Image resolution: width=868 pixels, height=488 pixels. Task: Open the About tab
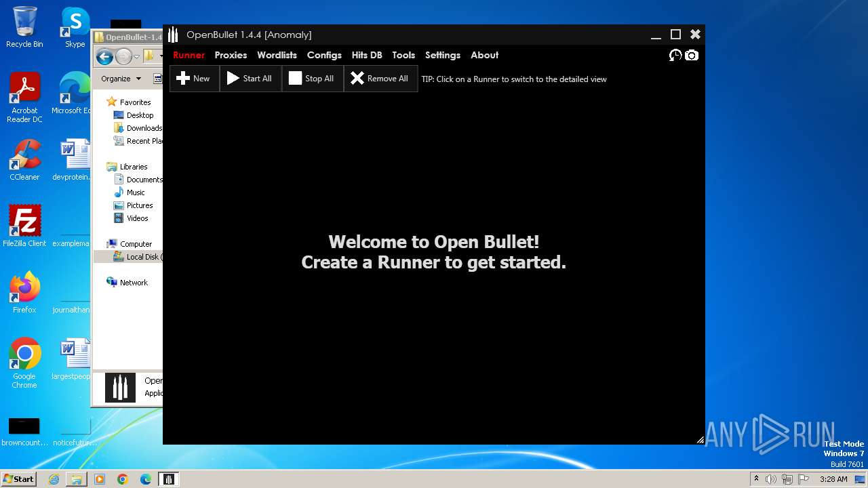484,56
